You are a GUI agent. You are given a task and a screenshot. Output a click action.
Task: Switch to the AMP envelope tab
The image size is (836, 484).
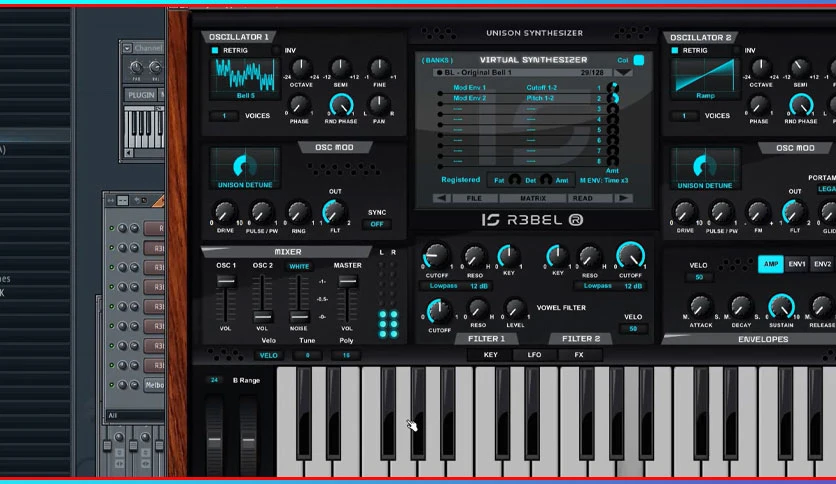click(x=771, y=264)
